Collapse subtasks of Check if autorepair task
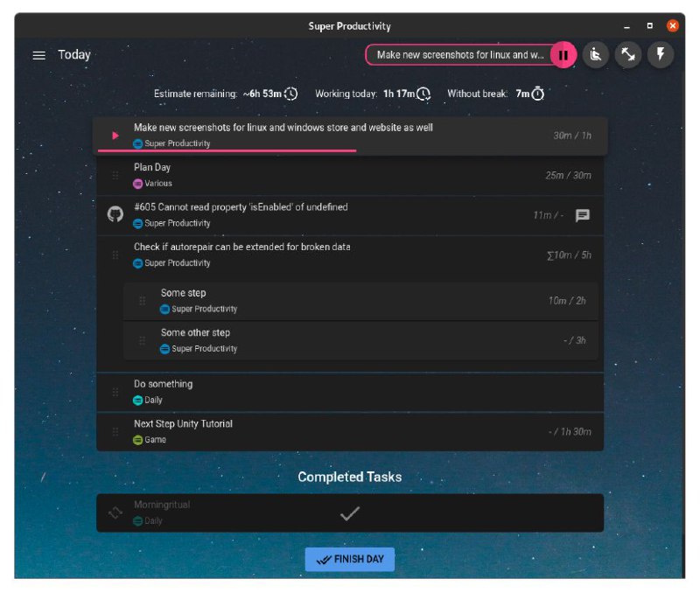Screen dimensions: 700x593 [115, 255]
